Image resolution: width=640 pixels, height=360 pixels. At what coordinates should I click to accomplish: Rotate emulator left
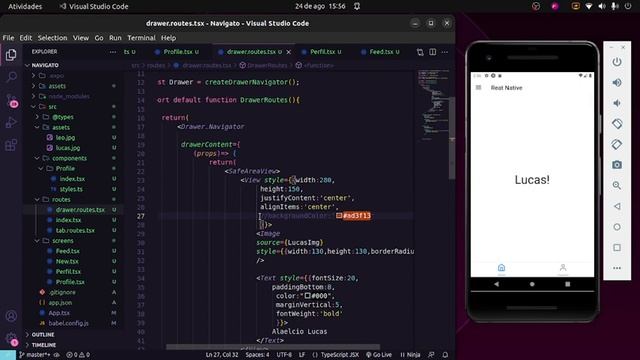pyautogui.click(x=617, y=124)
